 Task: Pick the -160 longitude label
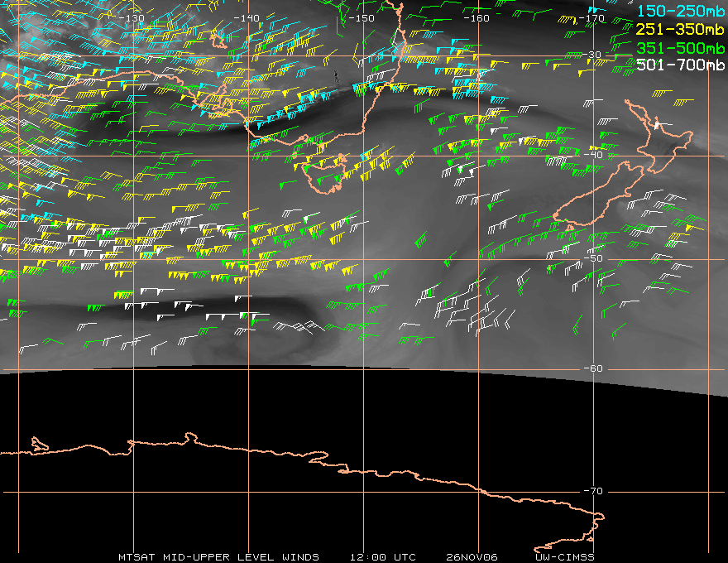(x=477, y=17)
